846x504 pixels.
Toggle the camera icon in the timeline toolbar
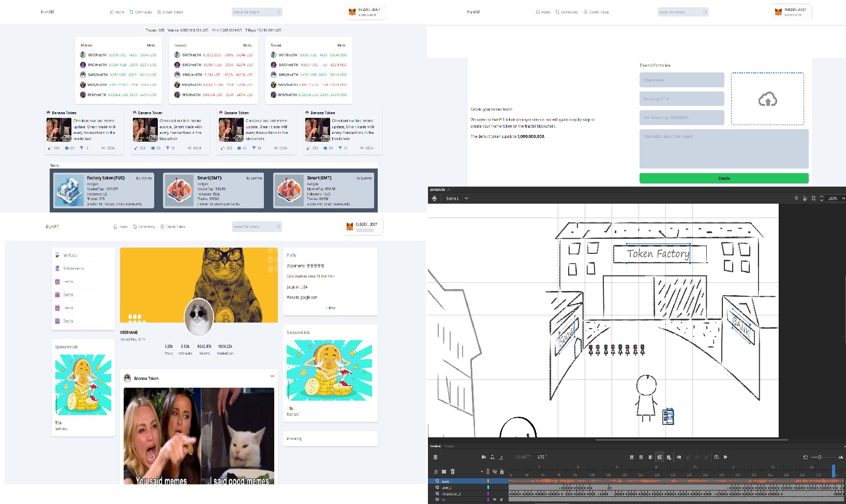[484, 457]
